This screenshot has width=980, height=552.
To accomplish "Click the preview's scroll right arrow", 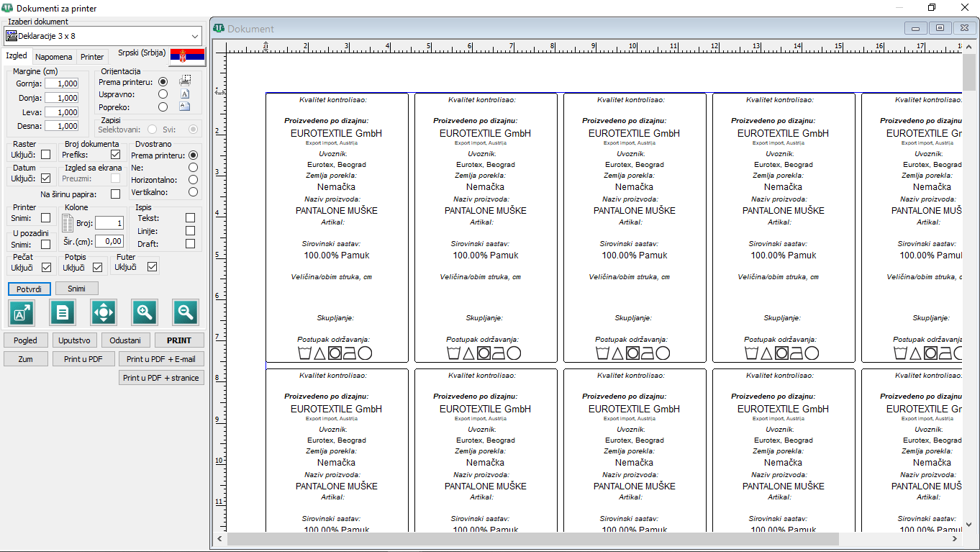I will coord(955,538).
